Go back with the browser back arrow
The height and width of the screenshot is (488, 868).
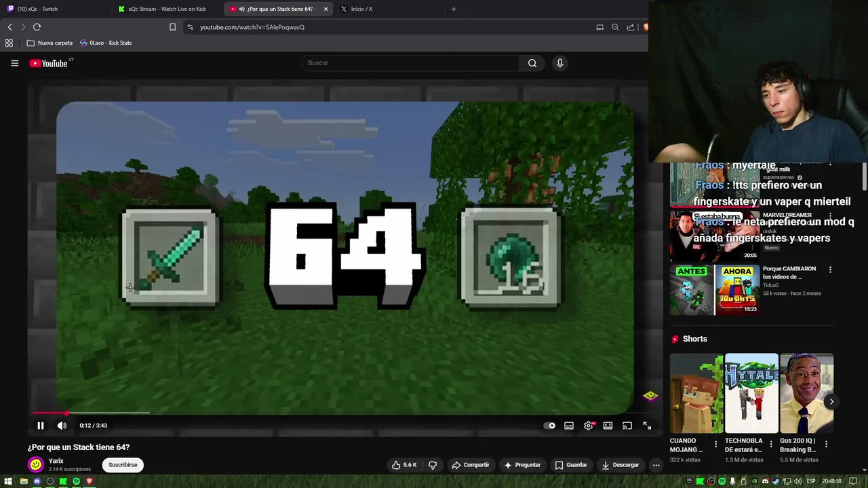pos(9,27)
